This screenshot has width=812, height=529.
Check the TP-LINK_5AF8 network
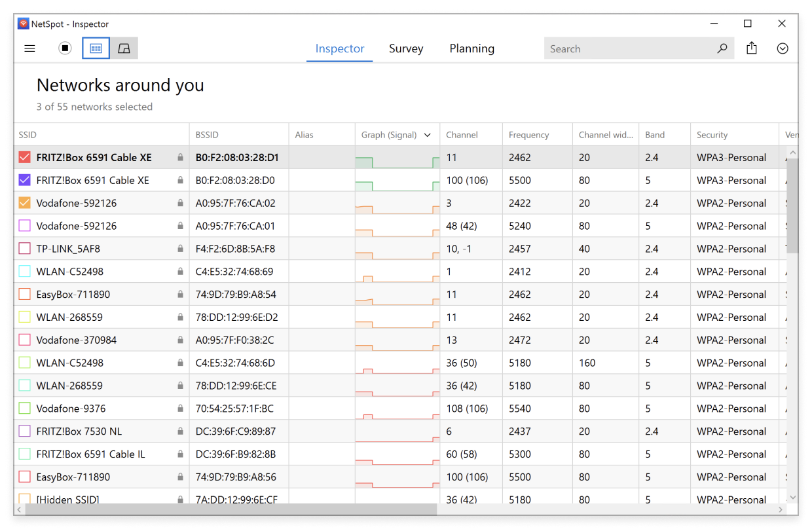click(25, 249)
